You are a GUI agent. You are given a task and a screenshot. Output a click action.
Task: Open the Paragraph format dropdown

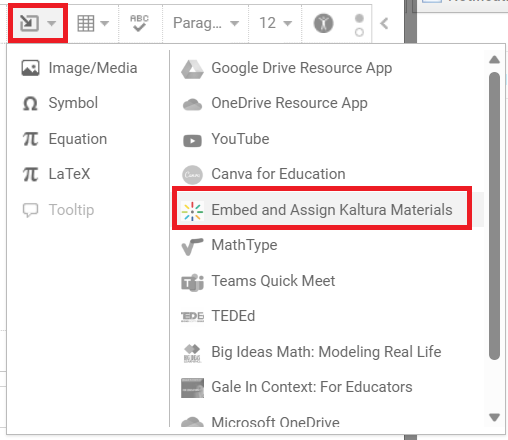click(206, 23)
